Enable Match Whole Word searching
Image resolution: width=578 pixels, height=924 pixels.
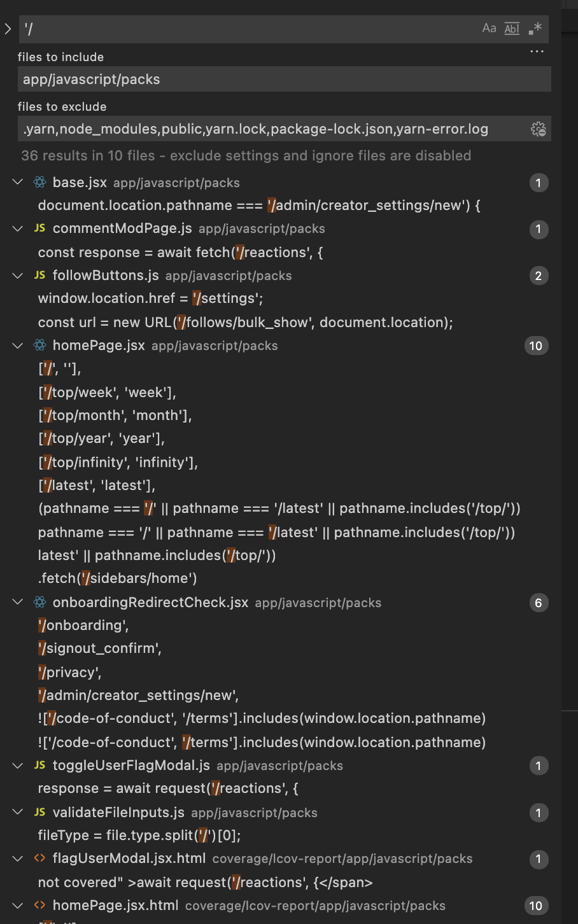(512, 28)
